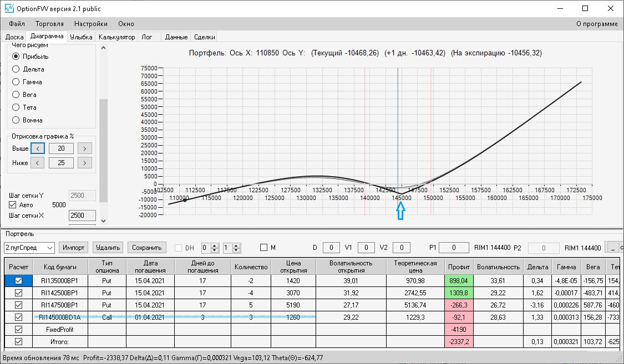Uncheck Расчет for RI135000BP1 row
Viewport: 624px width, 364px height.
tap(18, 280)
